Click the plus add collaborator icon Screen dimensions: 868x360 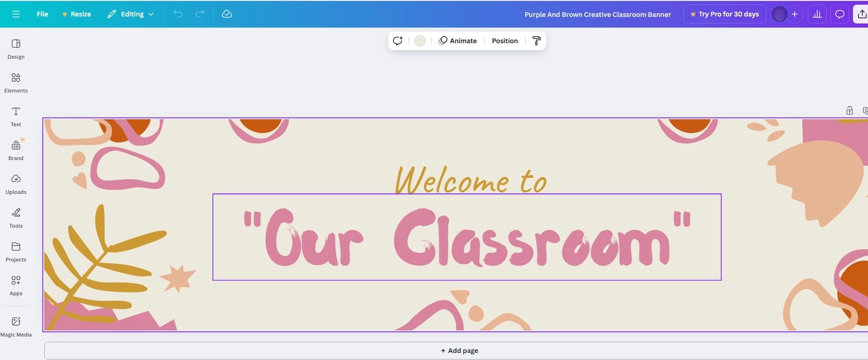pyautogui.click(x=795, y=14)
